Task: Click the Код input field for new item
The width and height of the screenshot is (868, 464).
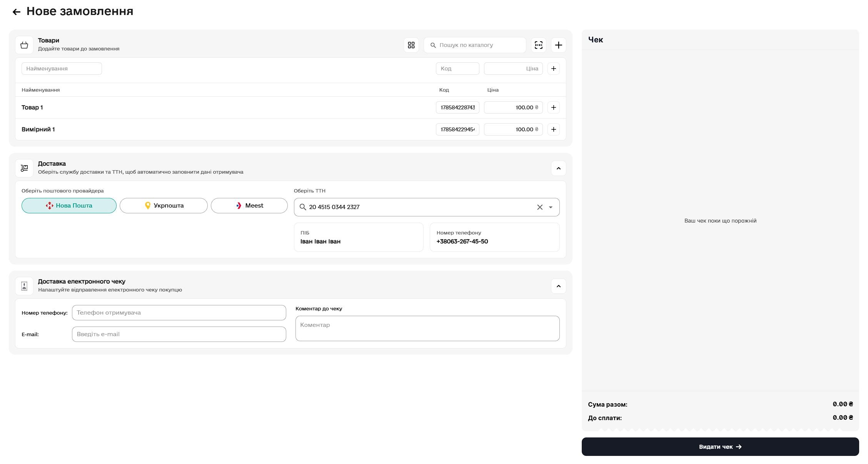Action: [457, 69]
